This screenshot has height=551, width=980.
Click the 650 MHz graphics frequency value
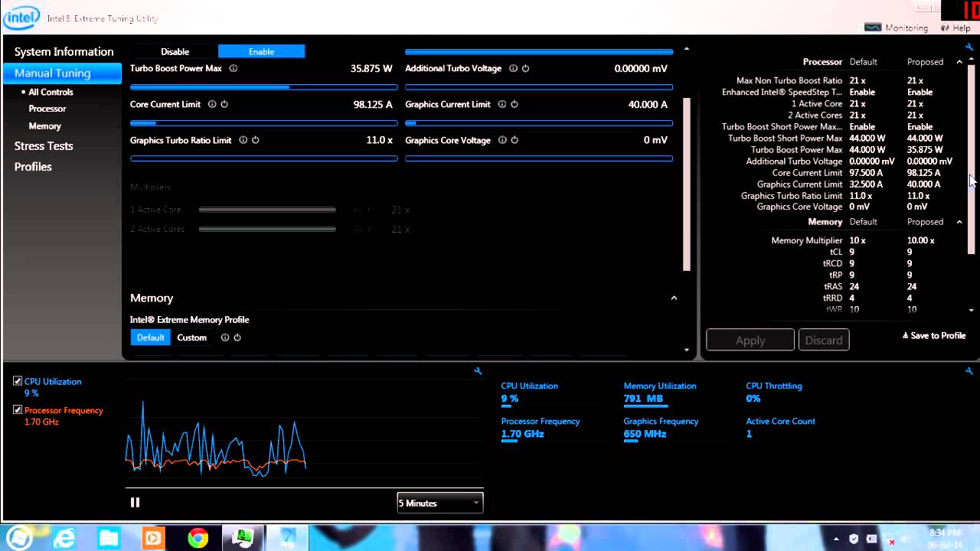pyautogui.click(x=645, y=434)
